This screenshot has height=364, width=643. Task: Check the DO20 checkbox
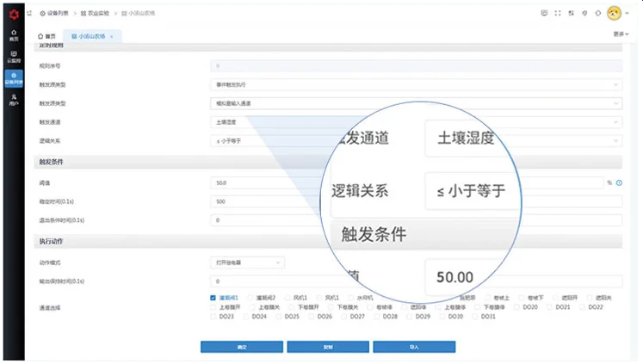pyautogui.click(x=516, y=307)
